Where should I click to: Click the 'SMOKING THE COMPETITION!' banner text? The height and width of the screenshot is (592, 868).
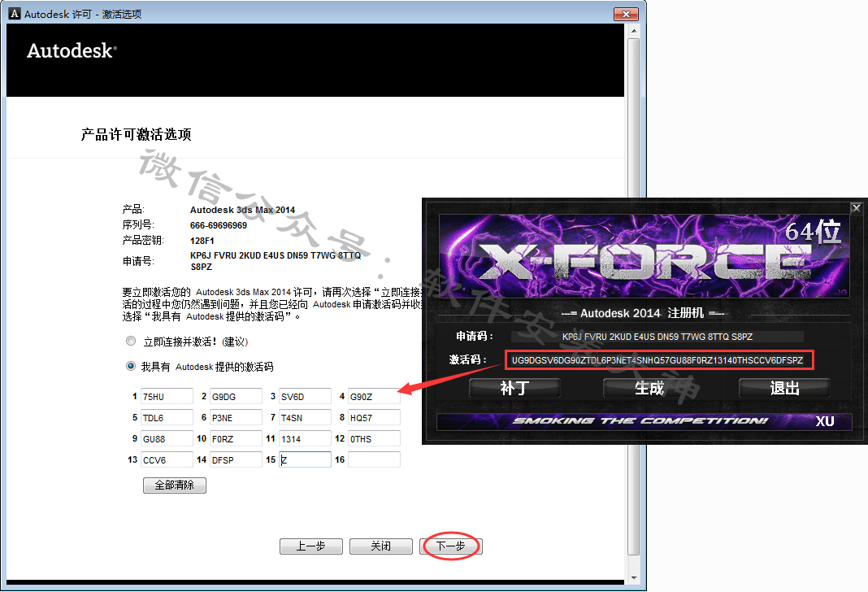click(x=640, y=421)
